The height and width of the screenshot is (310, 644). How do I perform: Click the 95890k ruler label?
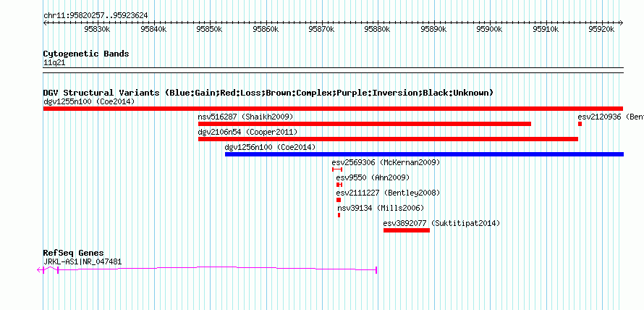pos(433,29)
